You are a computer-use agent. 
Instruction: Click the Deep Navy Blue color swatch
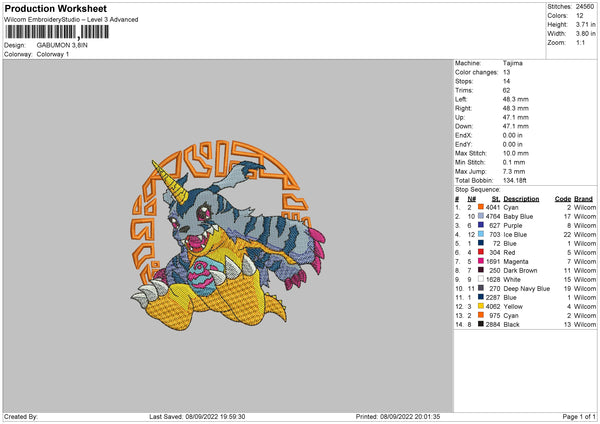[481, 288]
